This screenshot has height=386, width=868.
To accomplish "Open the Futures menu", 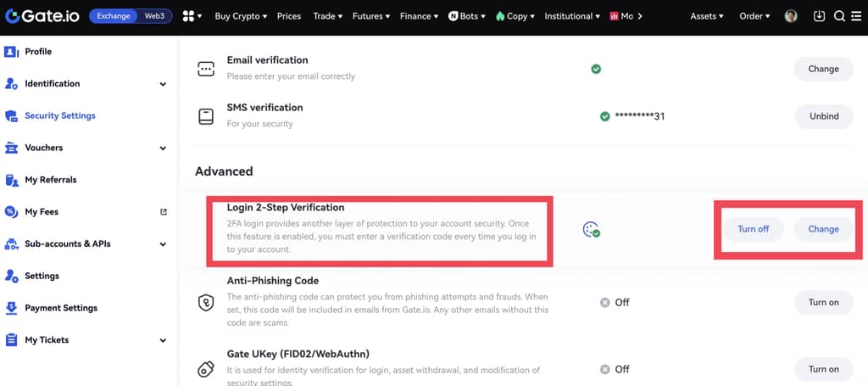I will click(x=372, y=16).
